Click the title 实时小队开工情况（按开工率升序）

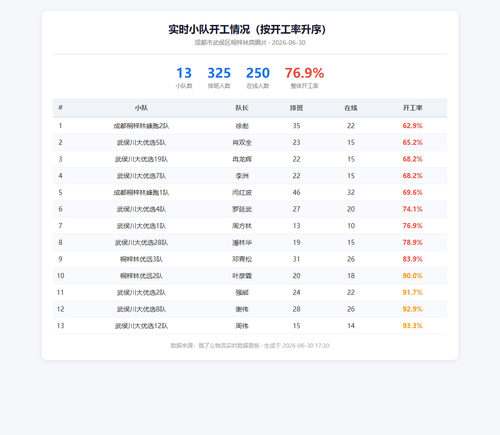click(247, 29)
